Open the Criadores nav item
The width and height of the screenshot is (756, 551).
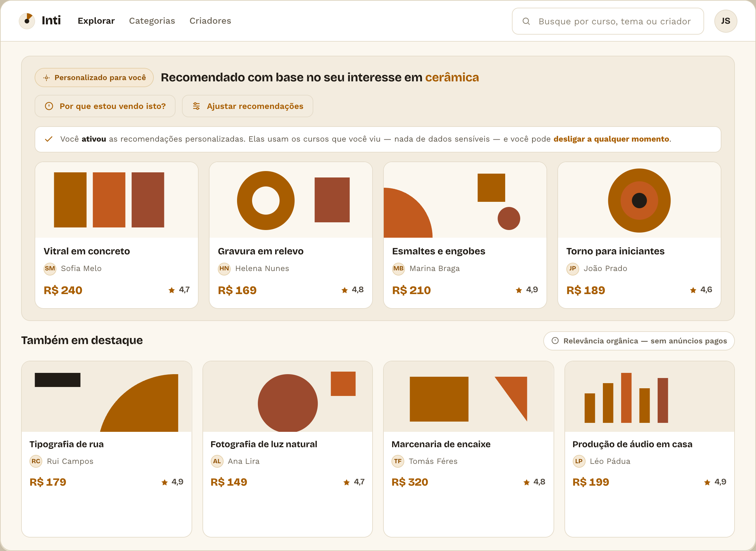(210, 21)
